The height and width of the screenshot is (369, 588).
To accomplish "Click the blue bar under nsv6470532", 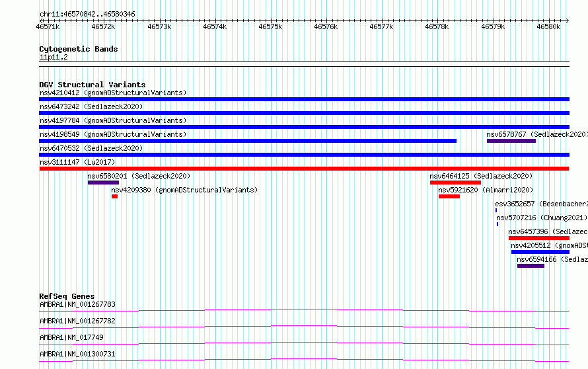I will pos(304,155).
